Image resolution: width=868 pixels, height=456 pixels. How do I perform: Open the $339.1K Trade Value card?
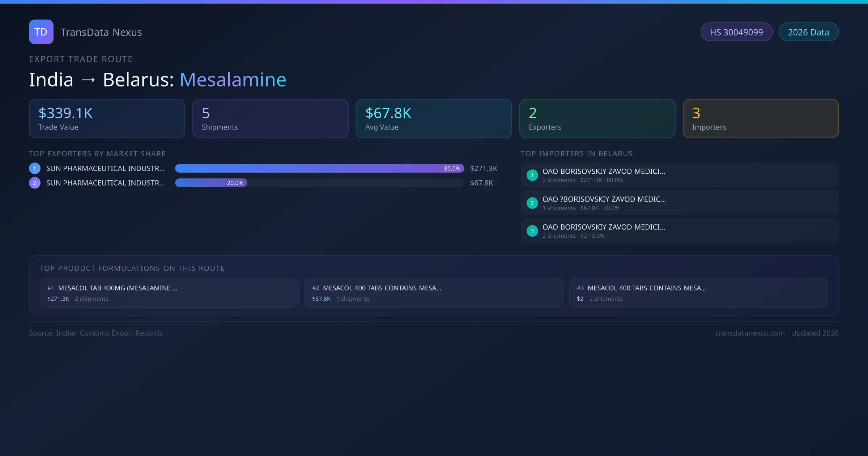point(107,119)
